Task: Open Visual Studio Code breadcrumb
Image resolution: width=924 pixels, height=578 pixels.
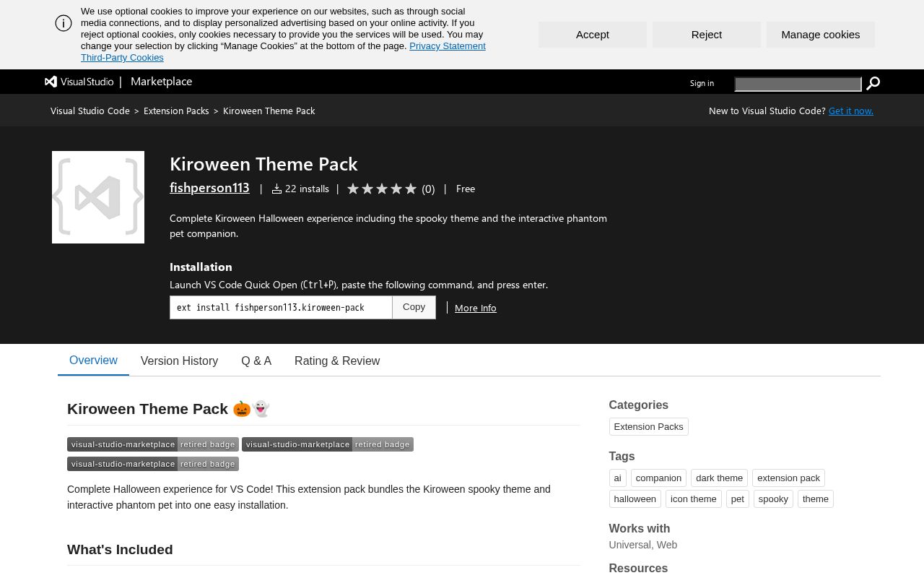Action: click(90, 111)
